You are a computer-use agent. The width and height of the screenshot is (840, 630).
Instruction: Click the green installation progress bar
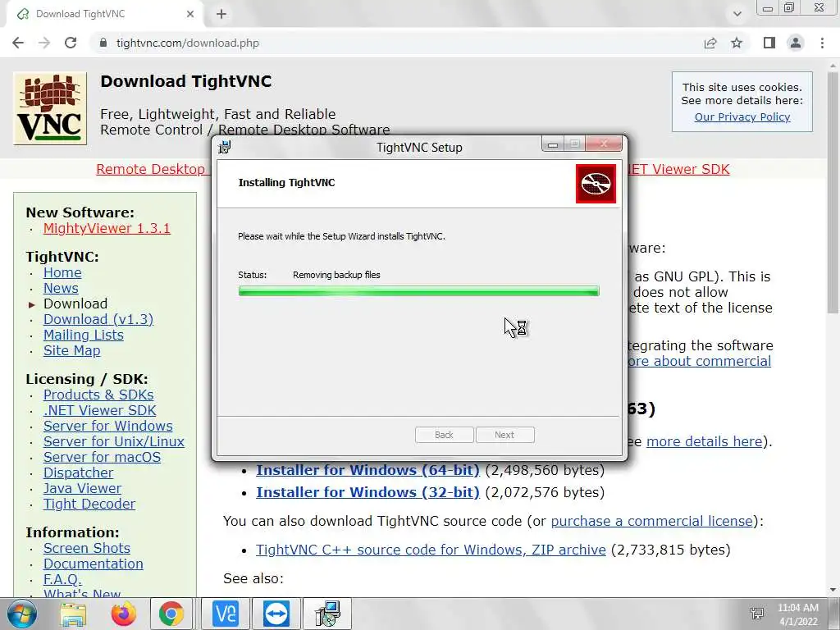point(419,291)
